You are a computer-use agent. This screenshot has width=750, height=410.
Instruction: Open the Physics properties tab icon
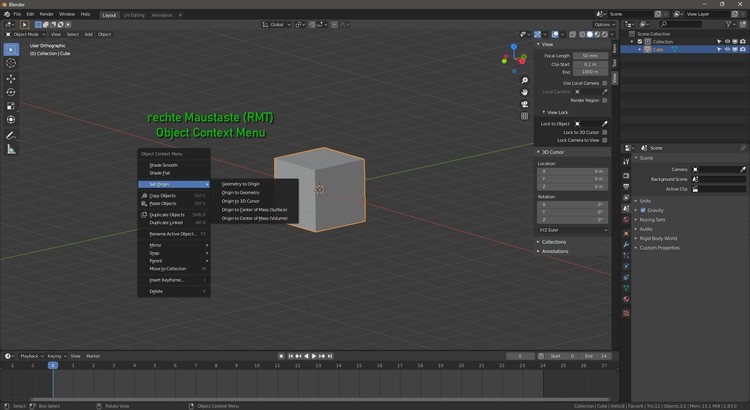(626, 266)
